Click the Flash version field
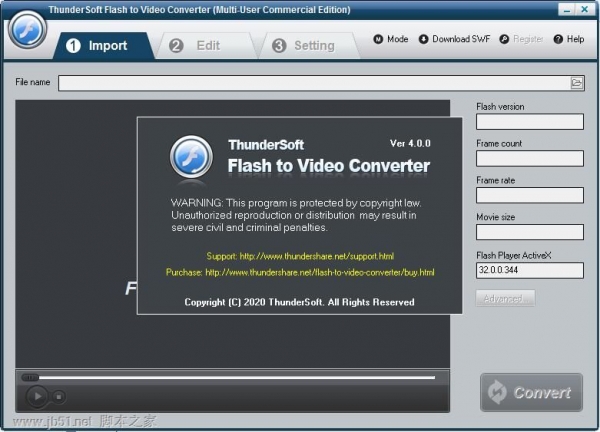This screenshot has width=600, height=432. 530,122
